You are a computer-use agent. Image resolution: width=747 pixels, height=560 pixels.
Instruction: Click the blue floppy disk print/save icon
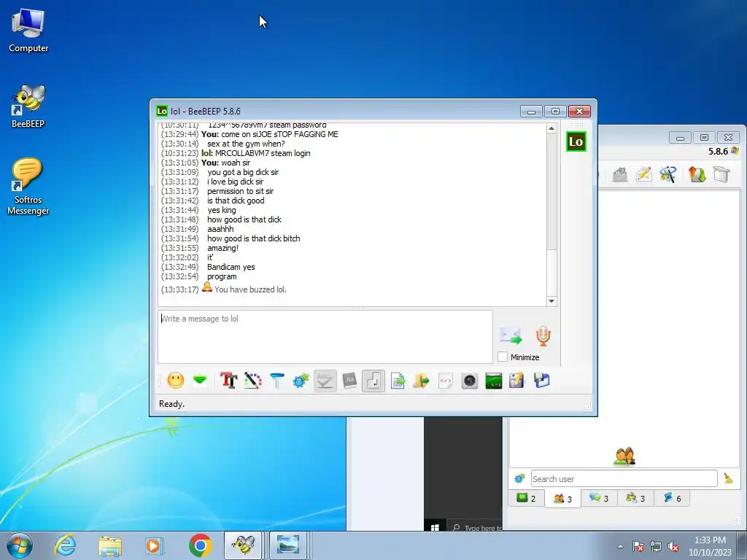click(x=542, y=381)
